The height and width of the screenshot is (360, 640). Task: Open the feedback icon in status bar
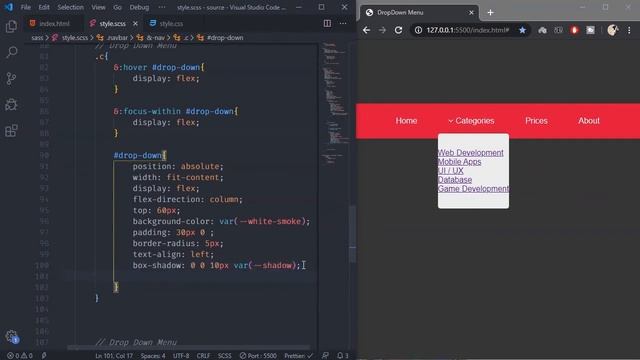[x=325, y=356]
